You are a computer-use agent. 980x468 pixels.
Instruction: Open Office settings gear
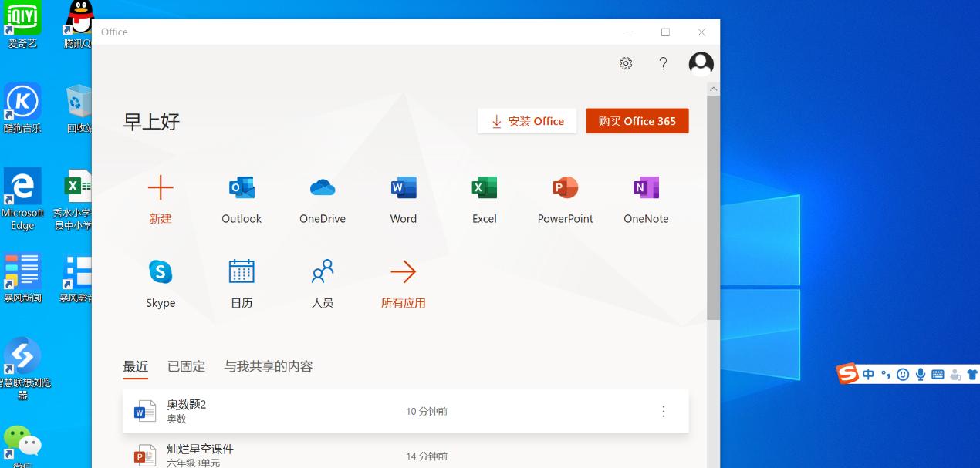(626, 63)
